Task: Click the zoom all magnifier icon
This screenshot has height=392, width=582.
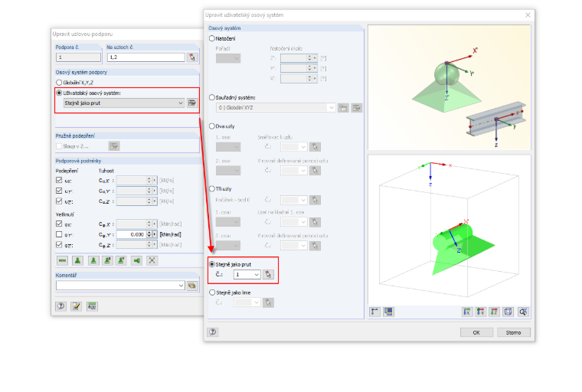Action: 523,312
